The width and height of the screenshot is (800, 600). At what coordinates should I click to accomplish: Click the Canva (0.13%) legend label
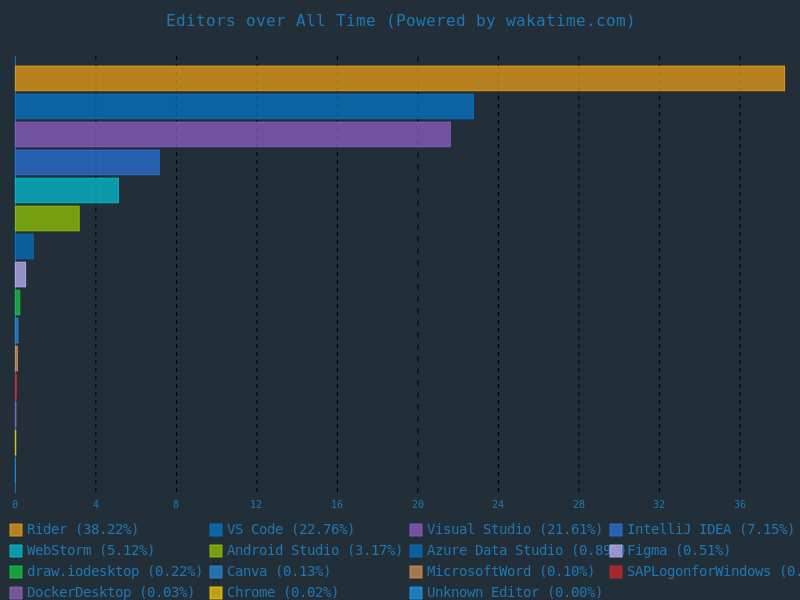click(278, 572)
